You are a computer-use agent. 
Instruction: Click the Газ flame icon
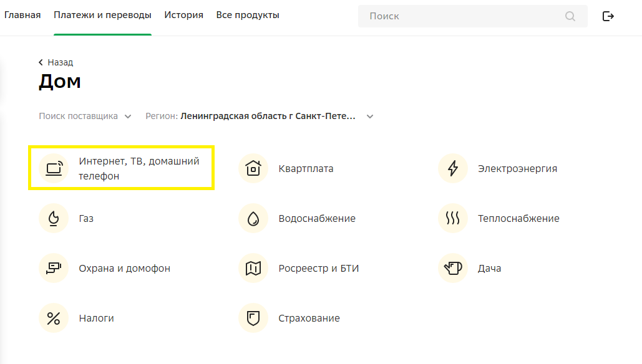(x=54, y=218)
